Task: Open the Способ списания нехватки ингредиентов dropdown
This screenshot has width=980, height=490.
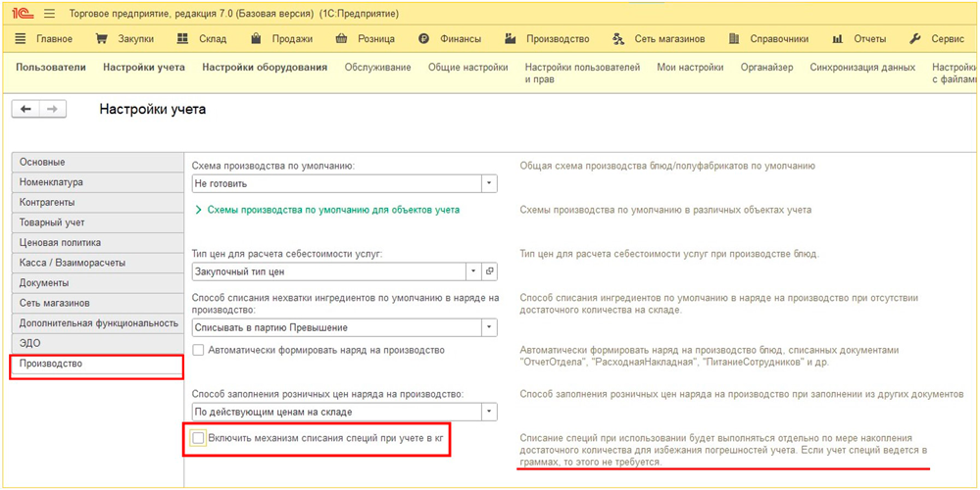Action: pos(489,327)
